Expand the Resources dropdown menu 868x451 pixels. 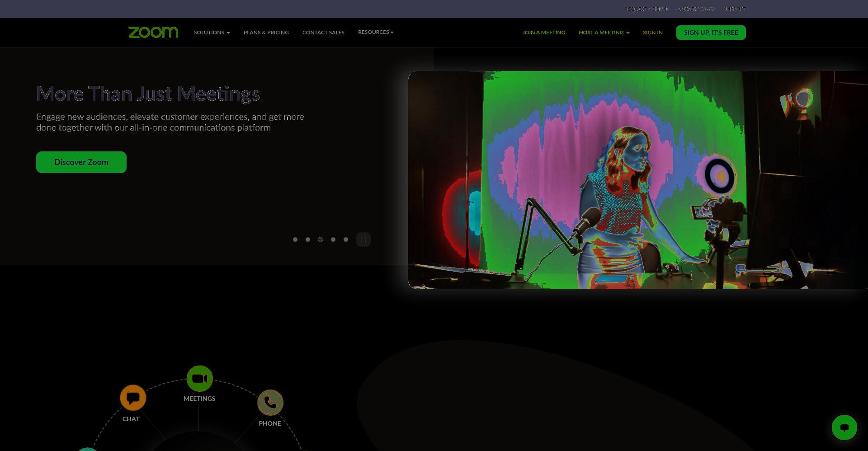point(376,32)
